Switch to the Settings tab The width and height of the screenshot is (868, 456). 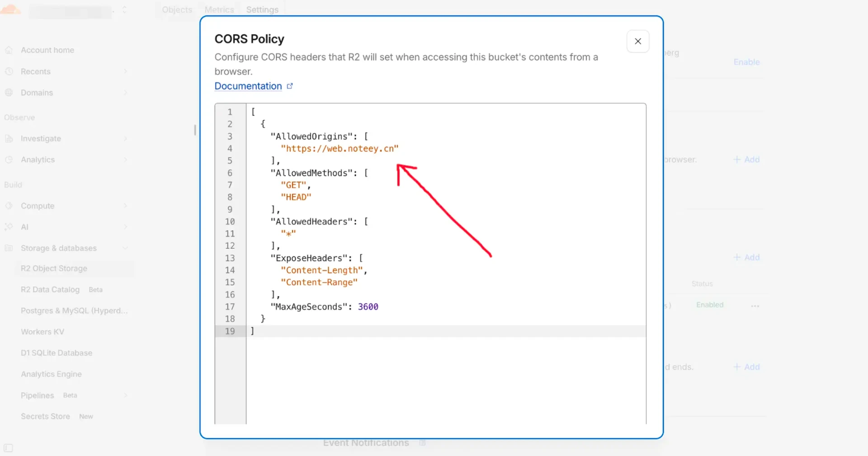click(x=262, y=9)
